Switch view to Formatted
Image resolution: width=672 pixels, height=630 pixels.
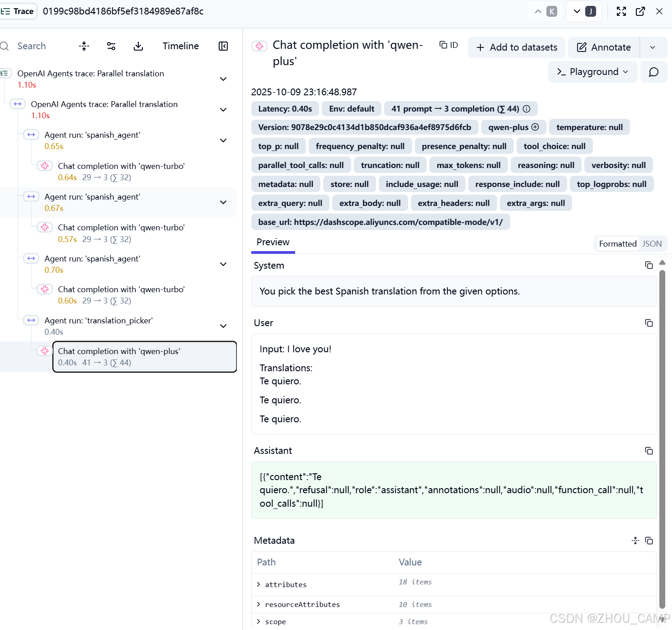(617, 244)
